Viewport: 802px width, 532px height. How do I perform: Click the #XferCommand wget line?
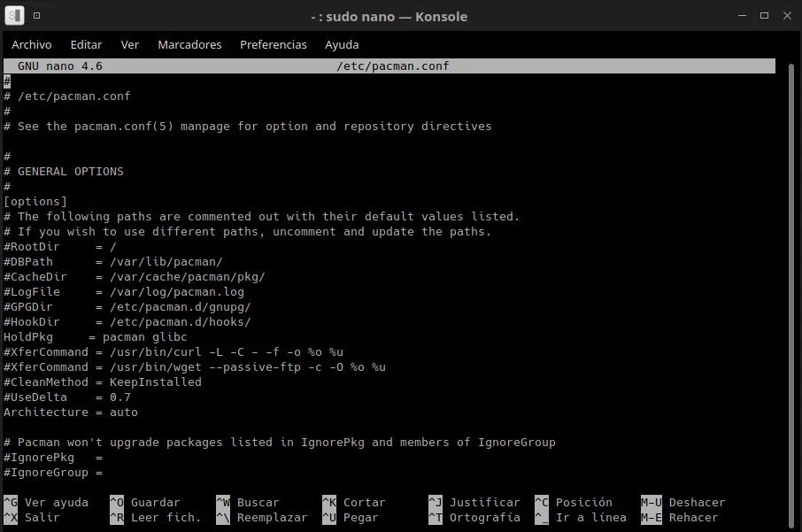click(195, 366)
